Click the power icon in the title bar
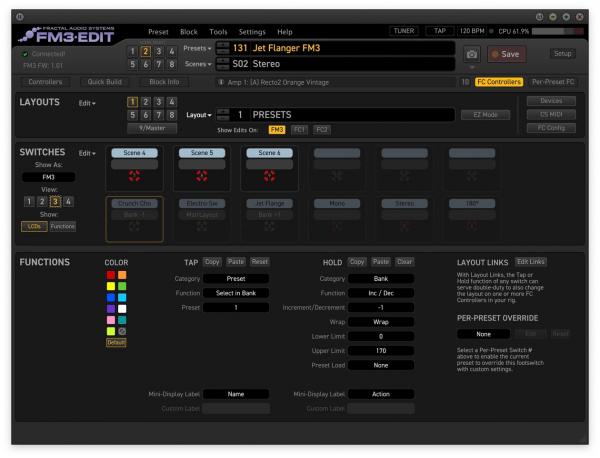The image size is (600, 458). point(20,17)
